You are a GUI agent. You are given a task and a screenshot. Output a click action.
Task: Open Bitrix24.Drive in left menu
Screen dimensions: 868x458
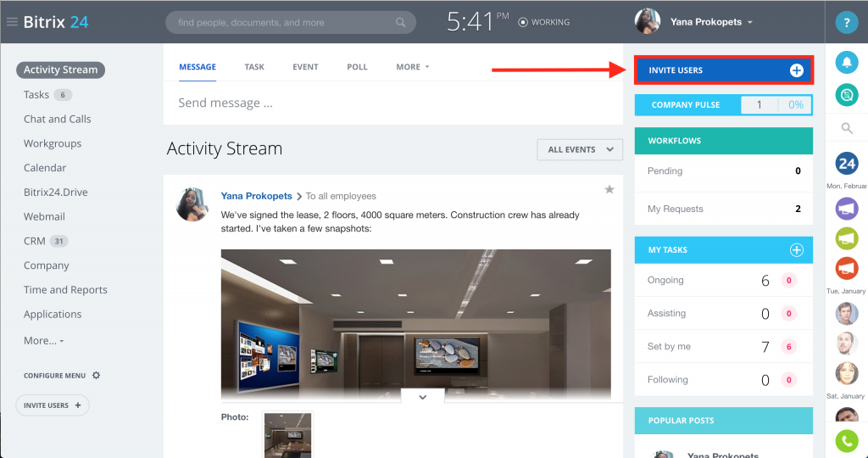point(55,193)
